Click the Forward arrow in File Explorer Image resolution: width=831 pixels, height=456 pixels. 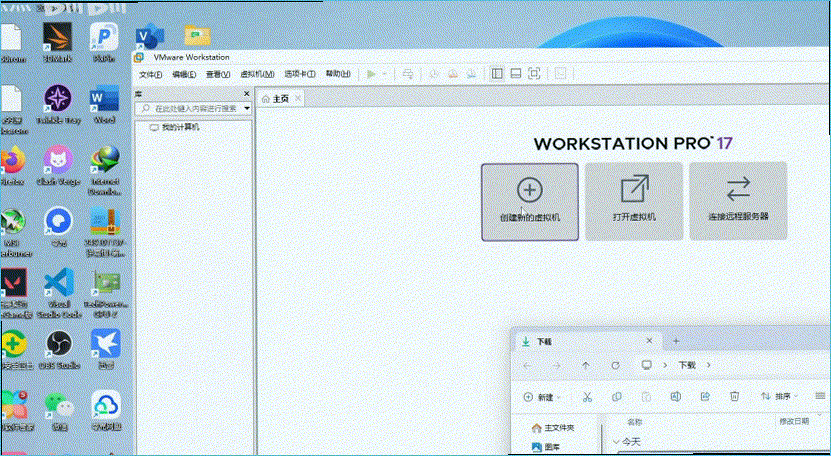pyautogui.click(x=556, y=365)
